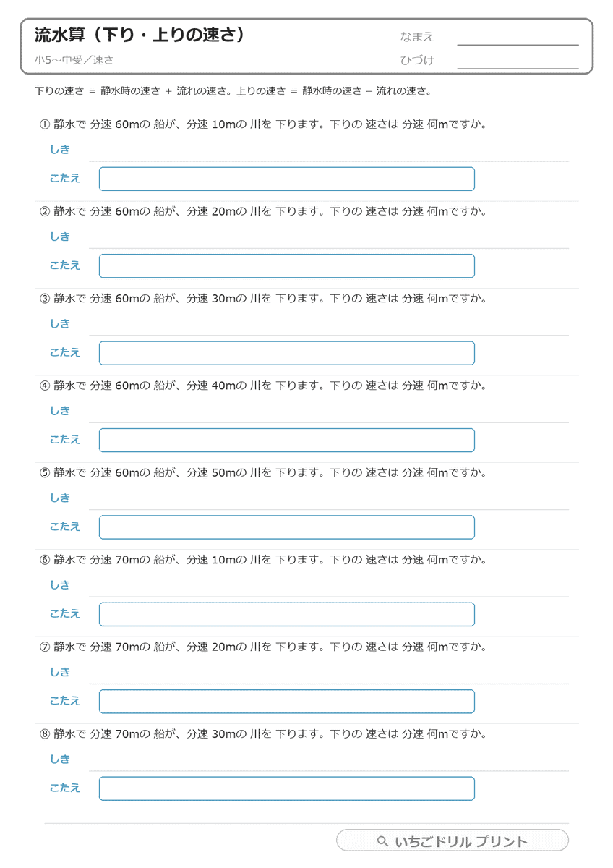Click the こたえ answer box for question ⑦

click(287, 702)
